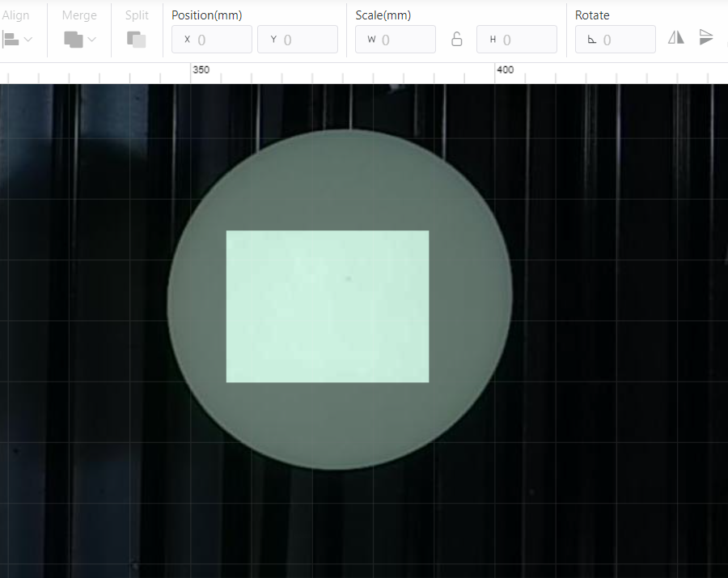
Task: Click the Position X input field
Action: pyautogui.click(x=212, y=40)
